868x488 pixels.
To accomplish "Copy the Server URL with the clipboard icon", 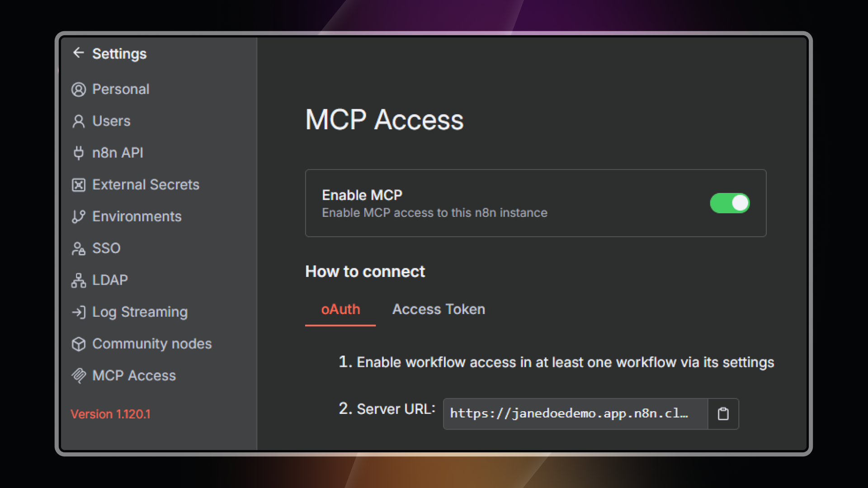I will click(x=723, y=414).
